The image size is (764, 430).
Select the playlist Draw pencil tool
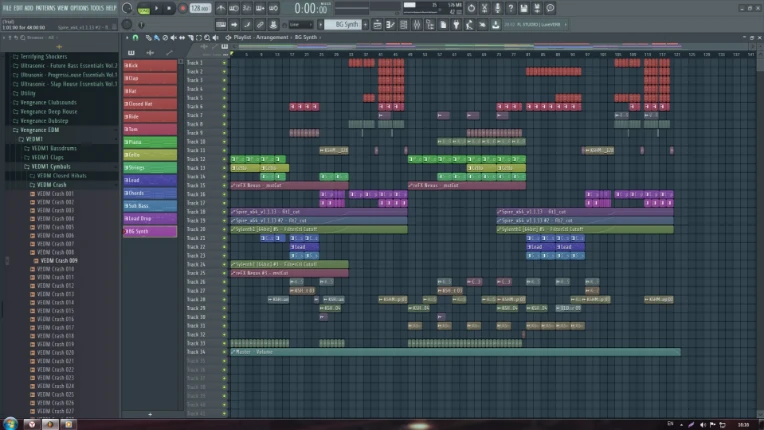pyautogui.click(x=148, y=37)
